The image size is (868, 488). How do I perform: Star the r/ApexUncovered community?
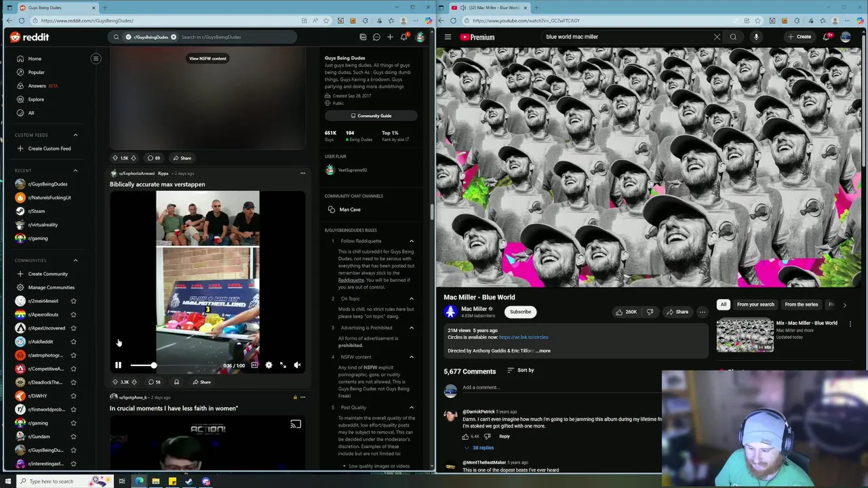coord(73,328)
